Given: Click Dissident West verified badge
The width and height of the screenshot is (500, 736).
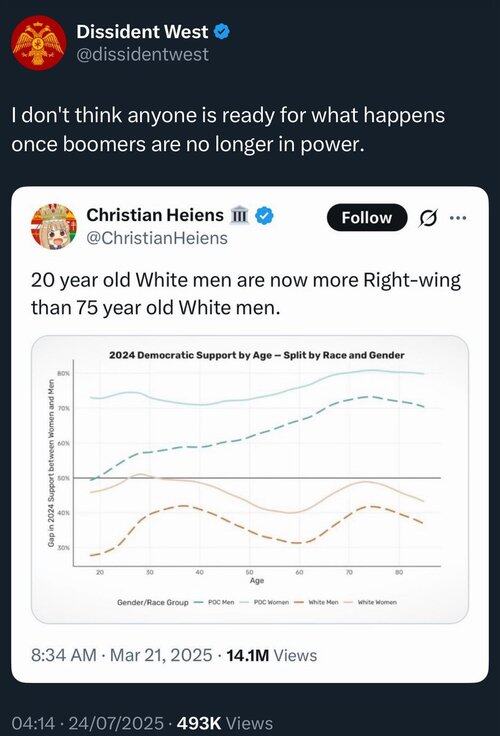Looking at the screenshot, I should click(x=222, y=31).
